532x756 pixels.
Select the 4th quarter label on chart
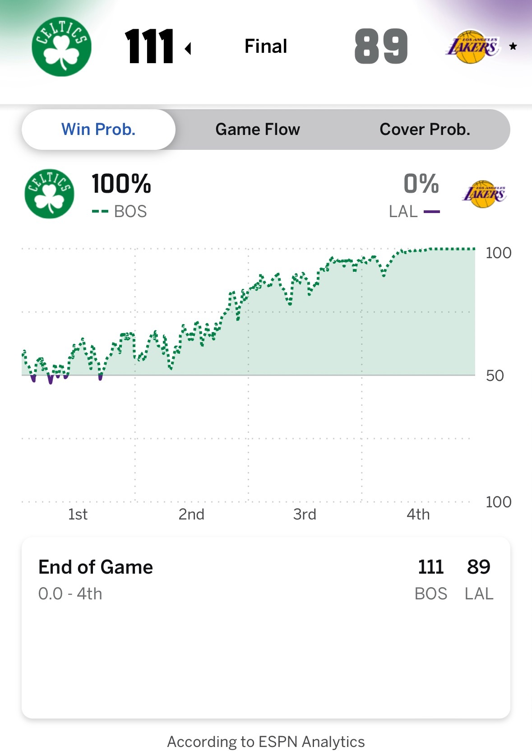coord(418,514)
